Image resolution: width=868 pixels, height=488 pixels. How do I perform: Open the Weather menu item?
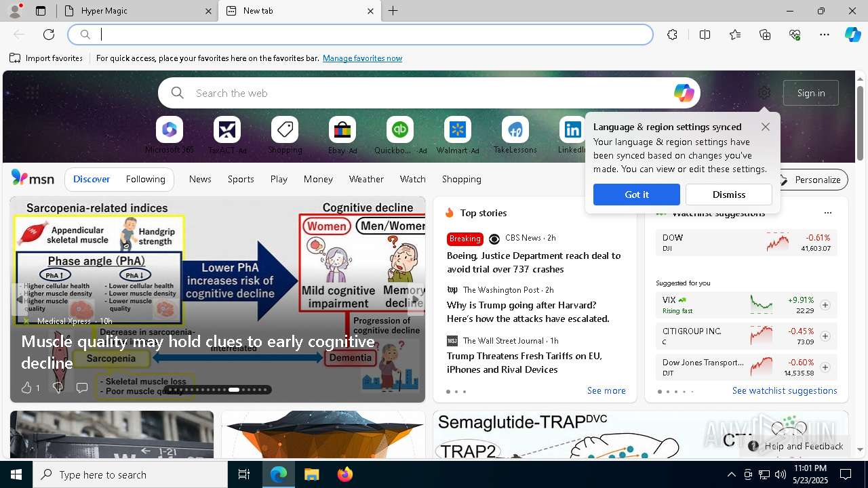366,179
